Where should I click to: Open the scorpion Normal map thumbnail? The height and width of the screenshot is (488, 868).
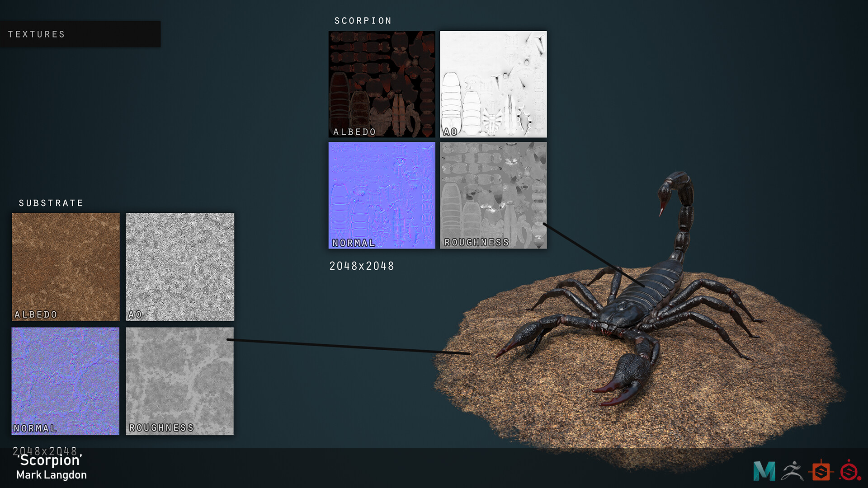[382, 195]
